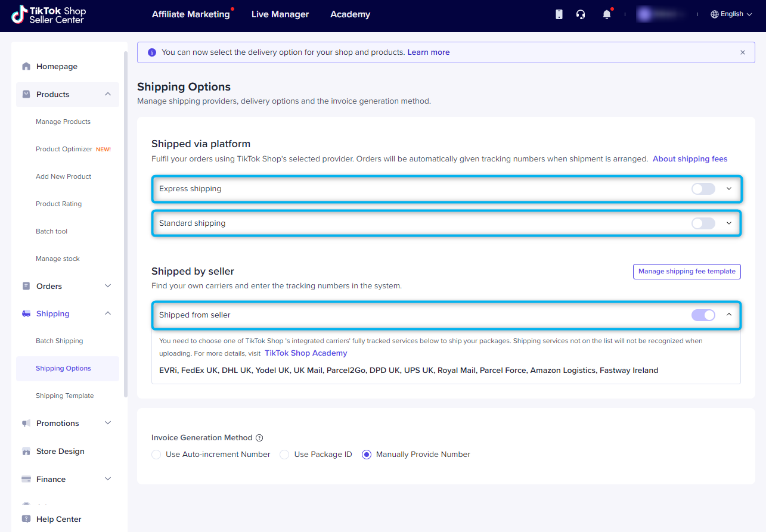Image resolution: width=766 pixels, height=532 pixels.
Task: Disable the Shipped from seller toggle
Action: pyautogui.click(x=703, y=315)
